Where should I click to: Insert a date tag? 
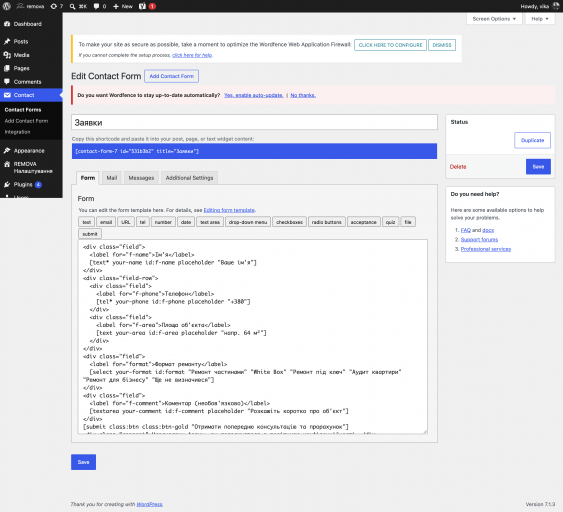(186, 222)
